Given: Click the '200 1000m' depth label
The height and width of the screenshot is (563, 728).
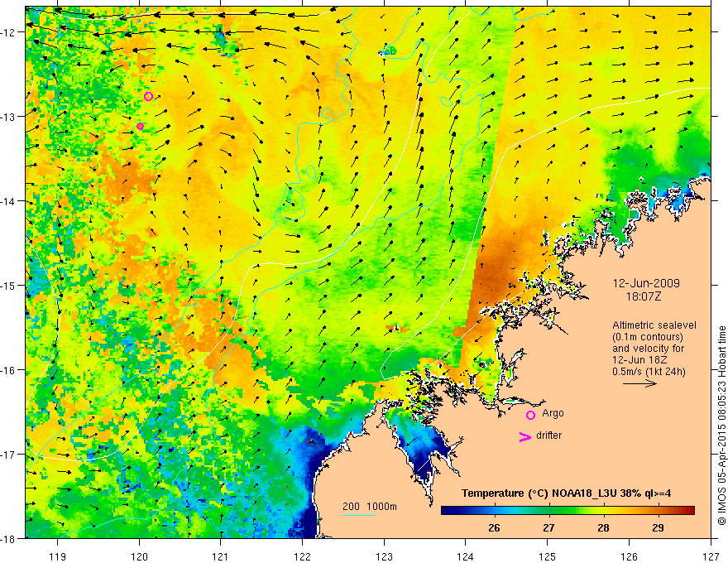Looking at the screenshot, I should click(370, 507).
